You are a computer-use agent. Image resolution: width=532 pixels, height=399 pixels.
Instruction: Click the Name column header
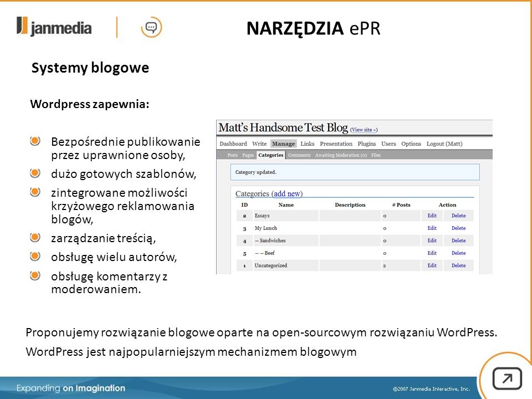pos(286,204)
